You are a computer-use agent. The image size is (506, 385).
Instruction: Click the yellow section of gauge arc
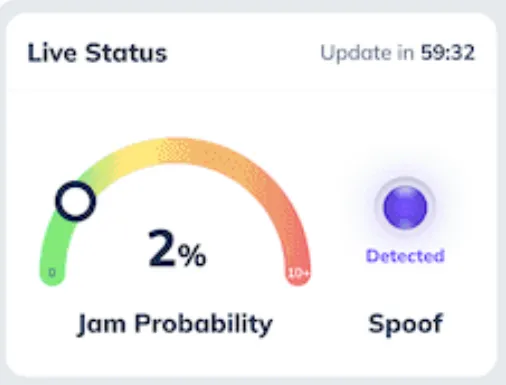pyautogui.click(x=140, y=154)
